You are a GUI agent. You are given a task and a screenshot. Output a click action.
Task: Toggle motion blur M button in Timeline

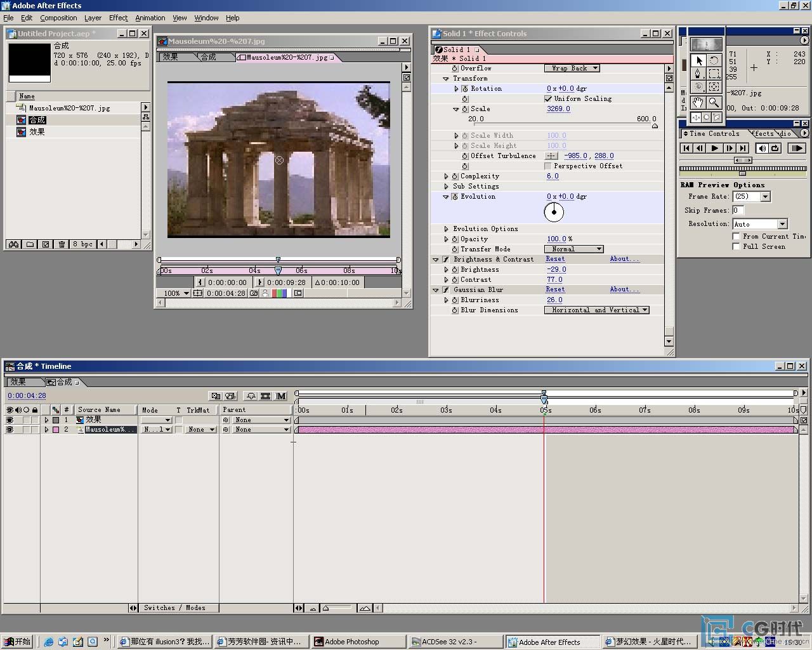point(281,396)
